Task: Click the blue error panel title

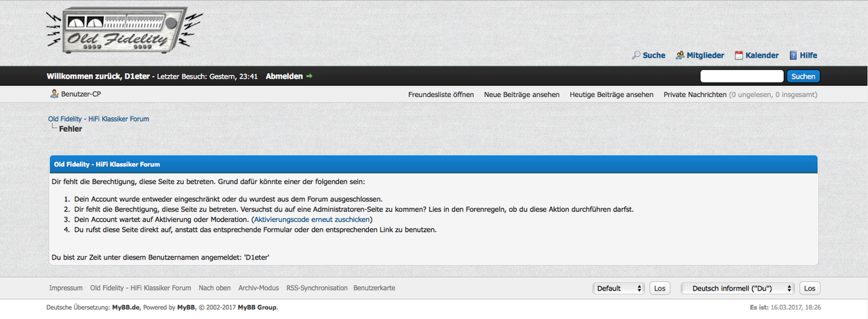Action: coord(107,165)
